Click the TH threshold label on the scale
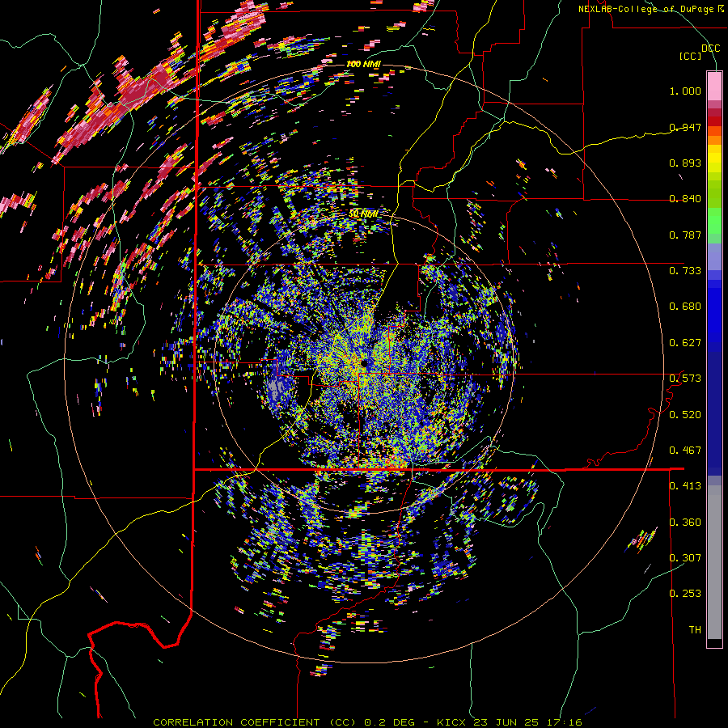 point(695,630)
